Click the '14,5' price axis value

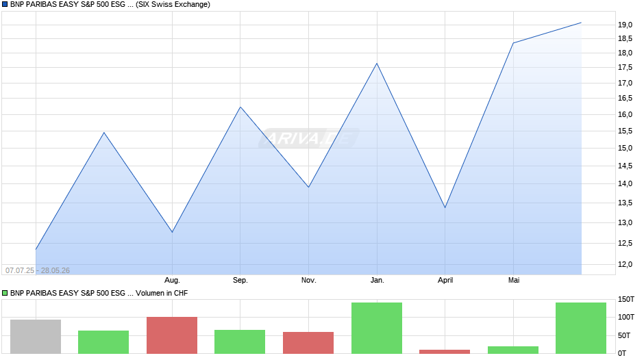tap(625, 166)
